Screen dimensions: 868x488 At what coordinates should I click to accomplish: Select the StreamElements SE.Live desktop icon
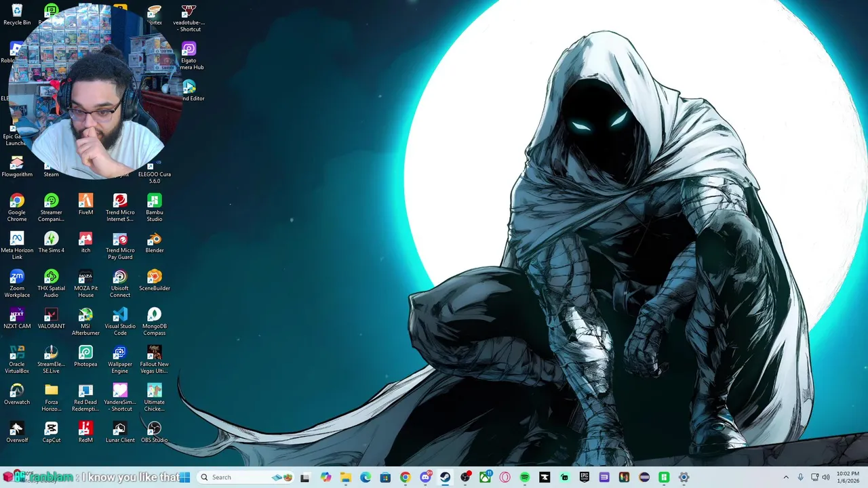(x=51, y=359)
